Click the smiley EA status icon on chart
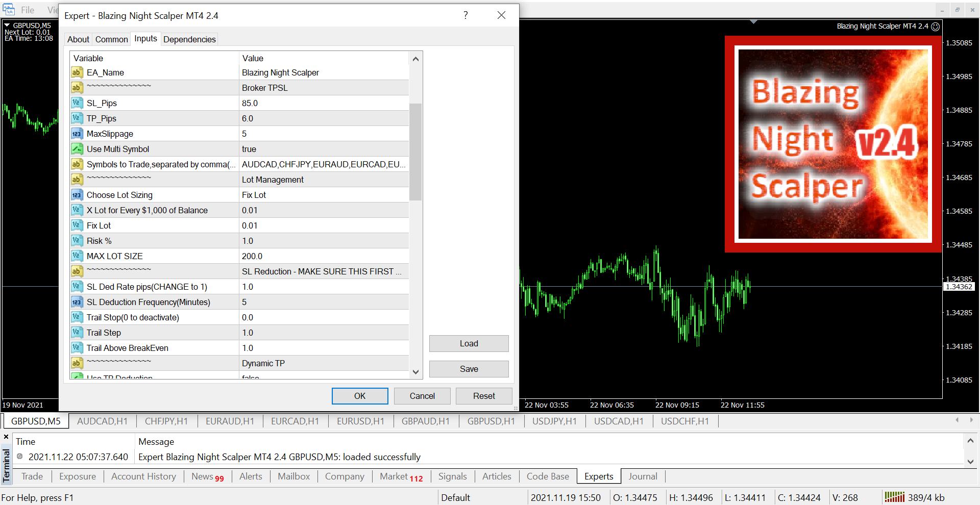 click(935, 27)
